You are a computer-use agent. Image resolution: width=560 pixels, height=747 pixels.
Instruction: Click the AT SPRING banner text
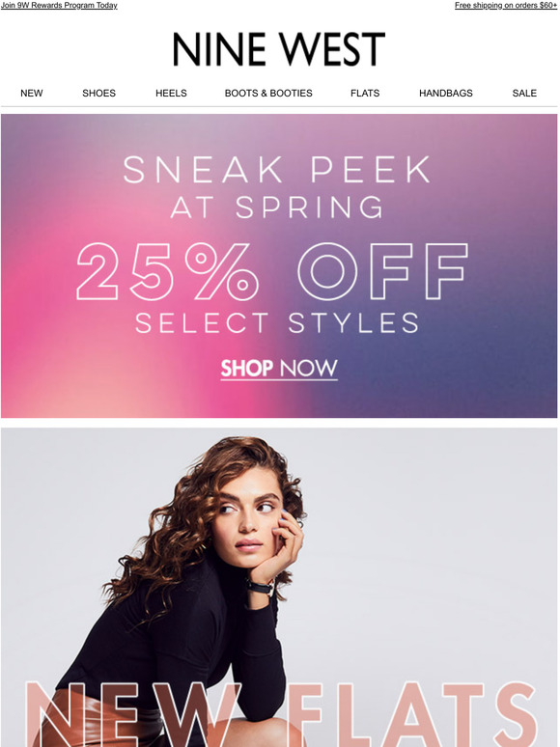(277, 207)
